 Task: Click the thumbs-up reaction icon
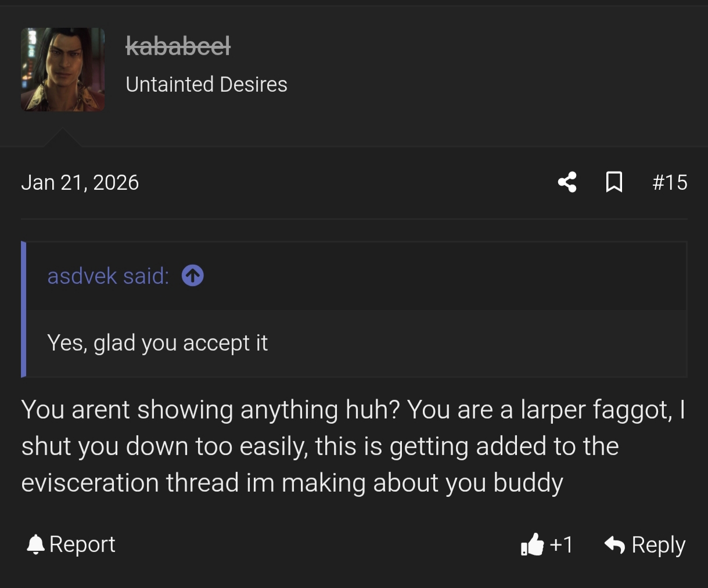(x=533, y=544)
